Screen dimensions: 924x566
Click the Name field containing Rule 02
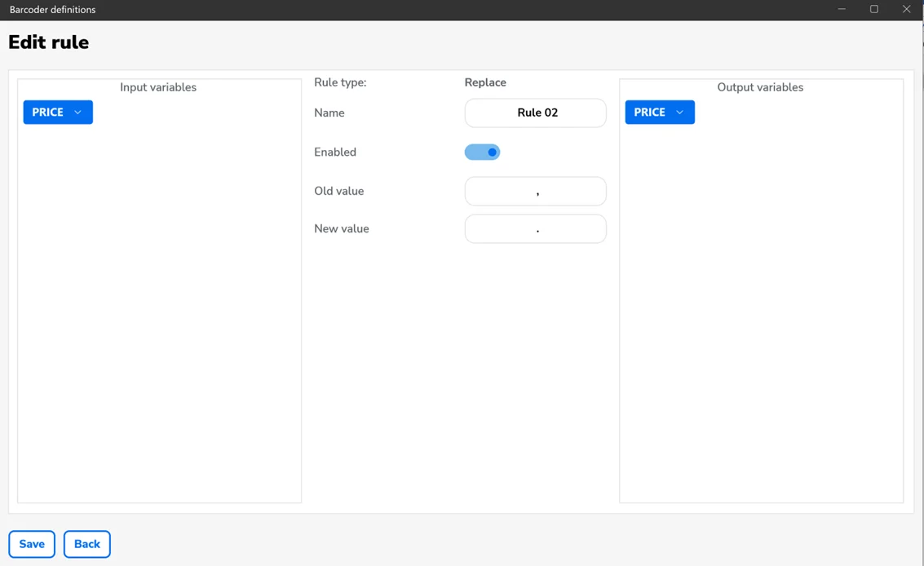tap(535, 113)
